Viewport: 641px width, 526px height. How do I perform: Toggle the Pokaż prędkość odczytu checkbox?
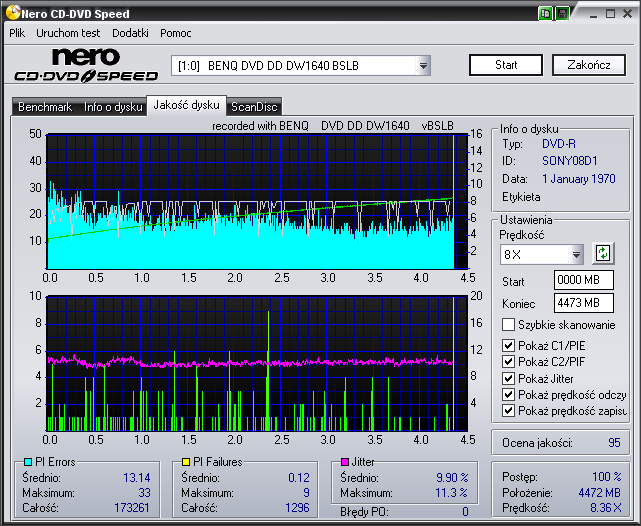(x=508, y=395)
